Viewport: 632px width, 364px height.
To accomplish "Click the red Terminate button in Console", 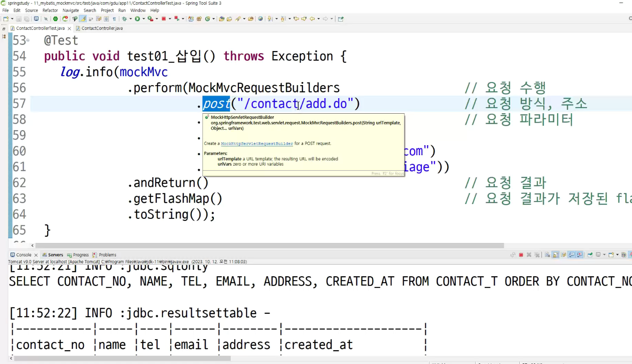I will (x=521, y=255).
